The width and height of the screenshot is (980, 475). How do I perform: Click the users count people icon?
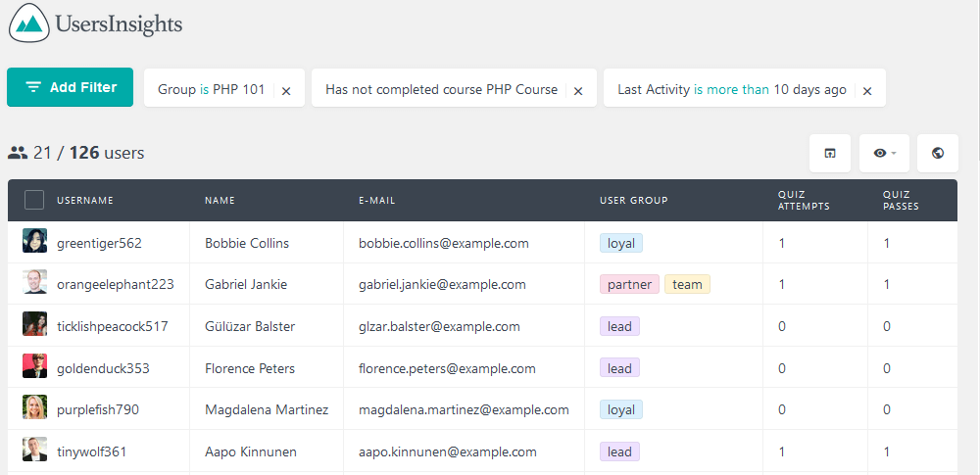18,153
